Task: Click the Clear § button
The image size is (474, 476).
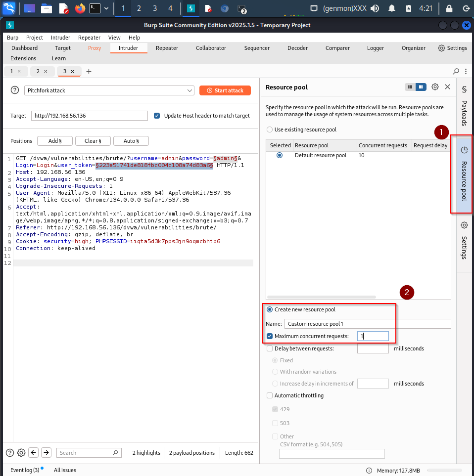Action: pos(93,141)
